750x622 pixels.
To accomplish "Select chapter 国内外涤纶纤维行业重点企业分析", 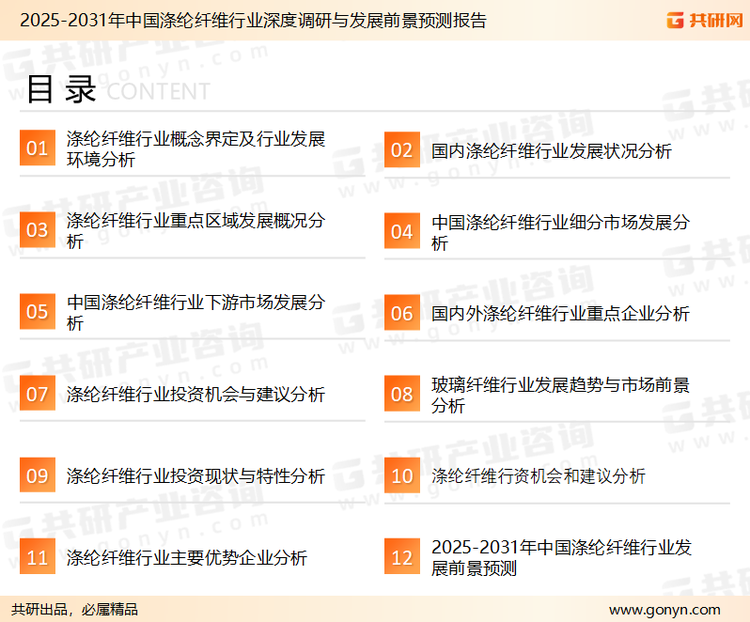I will 560,314.
